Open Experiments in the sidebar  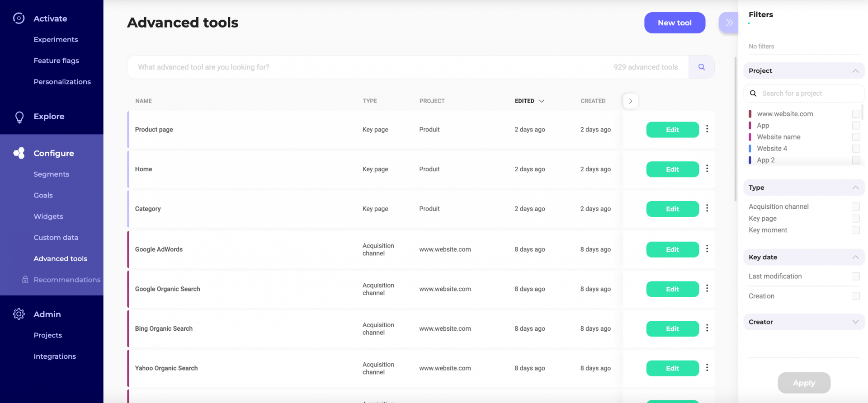pyautogui.click(x=56, y=39)
